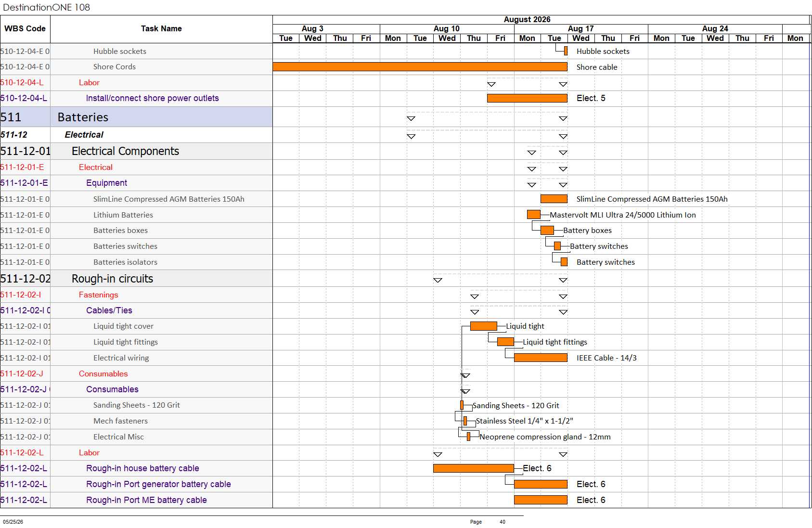Select the Lithium Batteries task row
Screen dimensions: 812x528
click(x=136, y=215)
